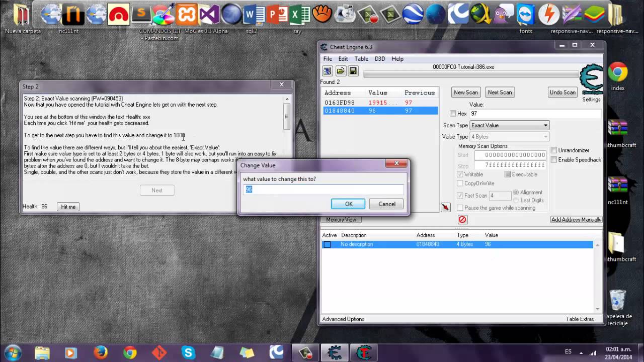Toggle the CopyOnWrite checkbox
This screenshot has width=644, height=362.
point(460,184)
